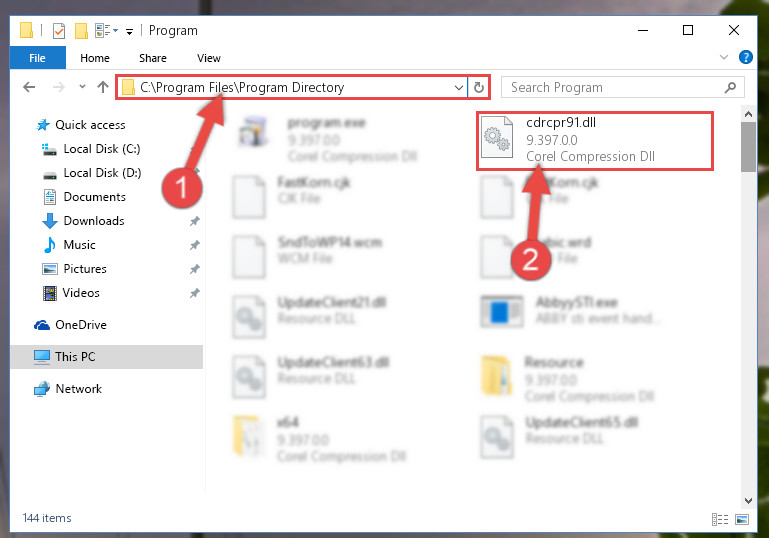Click the search magnifier icon

(730, 88)
